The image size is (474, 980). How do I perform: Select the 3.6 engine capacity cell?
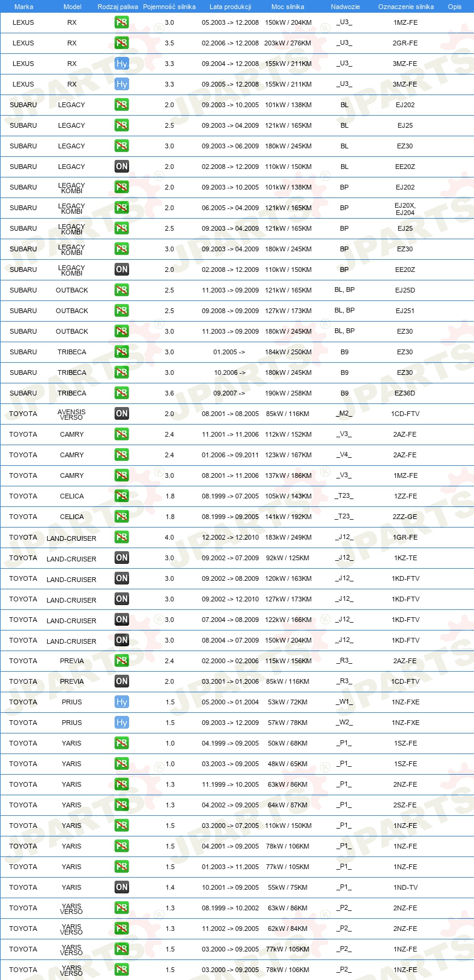169,393
